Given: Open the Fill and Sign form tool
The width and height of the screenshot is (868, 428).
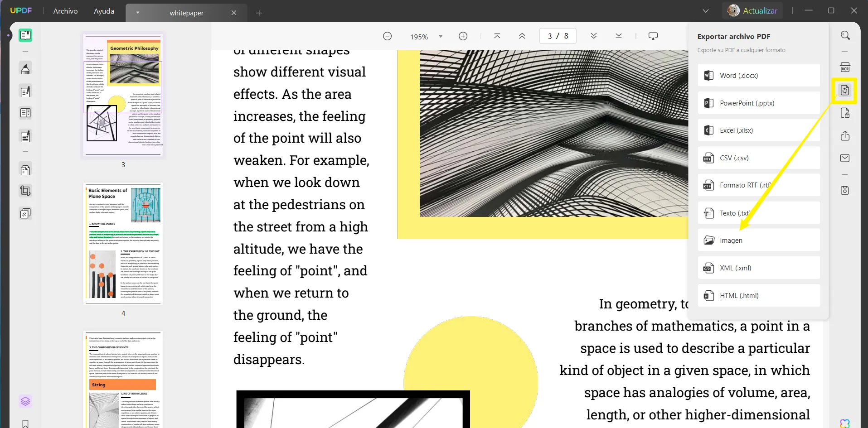Looking at the screenshot, I should 25,135.
